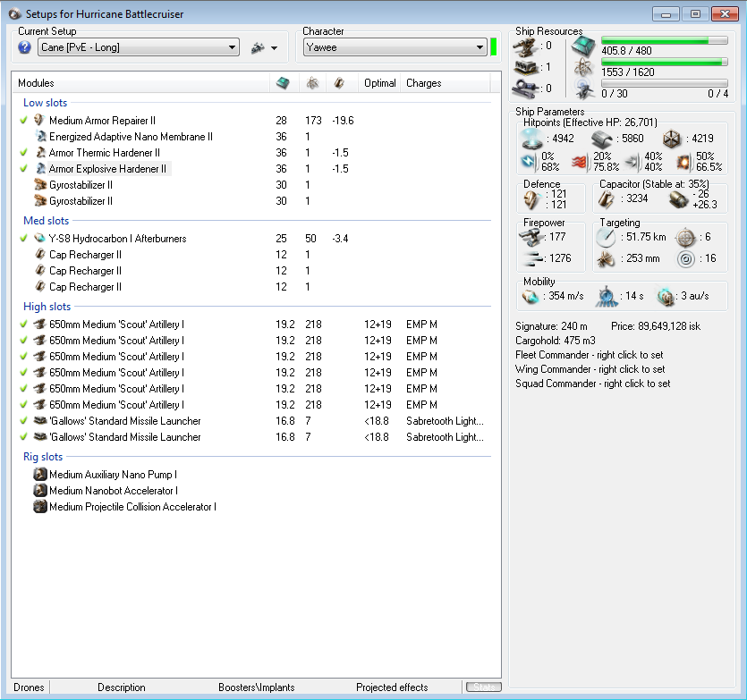Click Wing Commander - right click to set
Image resolution: width=747 pixels, height=700 pixels.
coord(590,369)
